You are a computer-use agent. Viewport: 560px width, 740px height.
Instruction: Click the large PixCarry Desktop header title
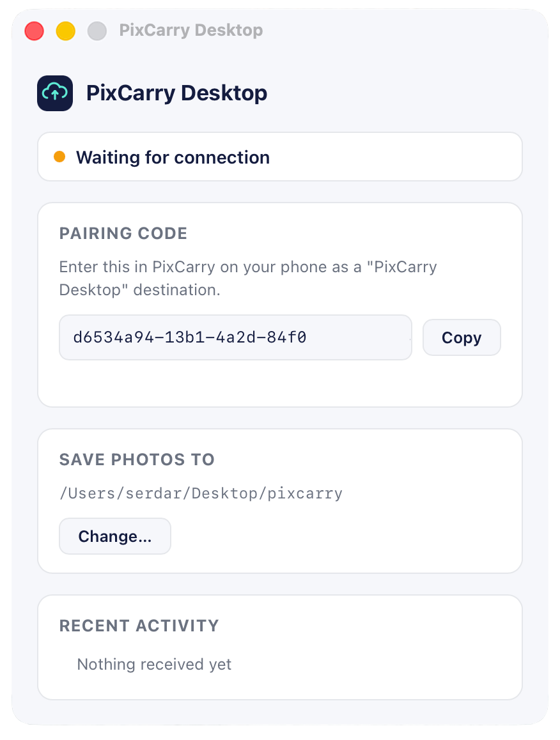point(176,93)
